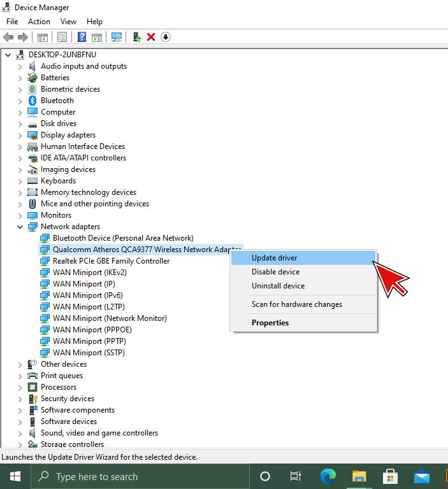Collapse the Network adapters category
The image size is (448, 489).
(20, 227)
